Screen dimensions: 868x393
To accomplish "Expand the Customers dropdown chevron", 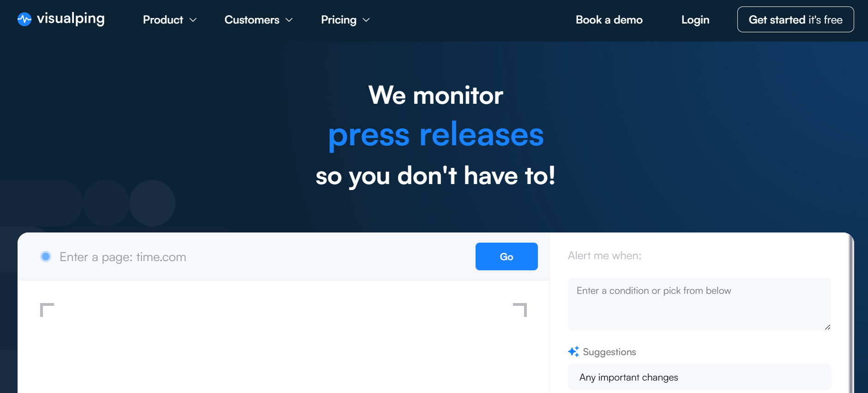I will [289, 20].
